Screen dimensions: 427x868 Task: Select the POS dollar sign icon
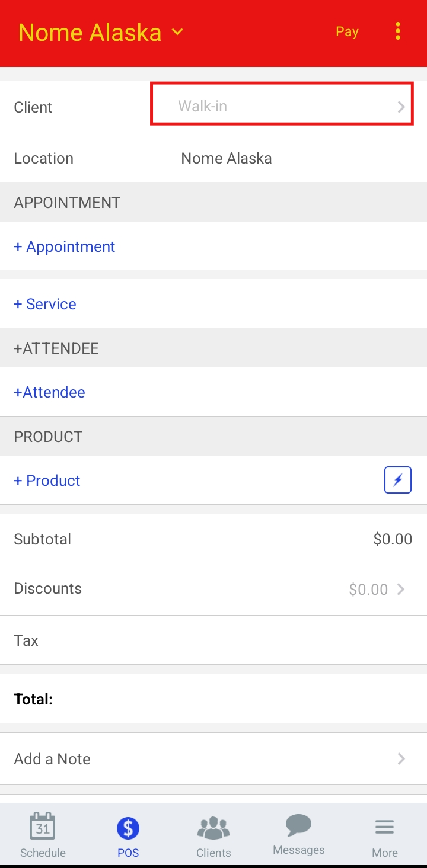(128, 828)
